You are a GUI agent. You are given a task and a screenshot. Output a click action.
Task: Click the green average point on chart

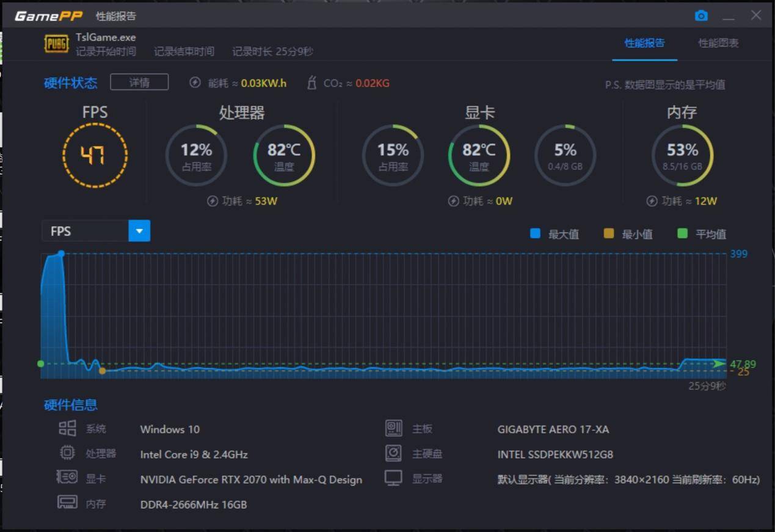coord(41,363)
